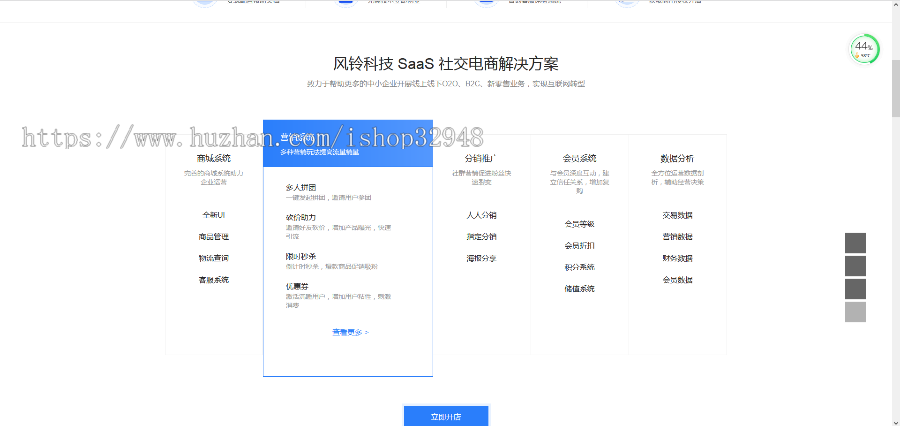Click the scrollbar up arrow
Viewport: 900px width, 426px height.
pyautogui.click(x=893, y=6)
